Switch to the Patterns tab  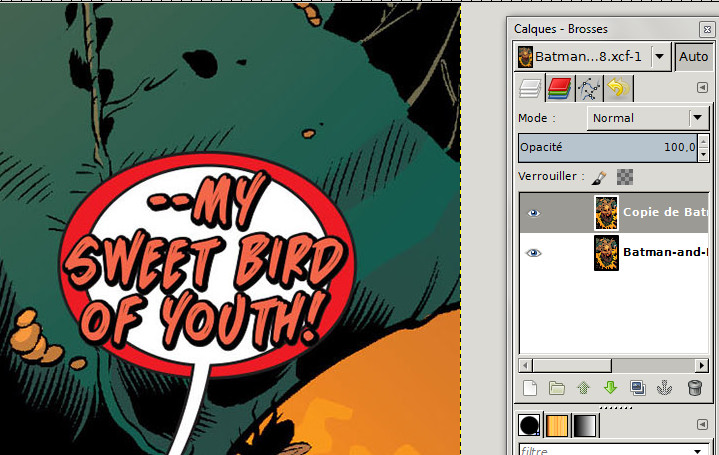click(557, 425)
